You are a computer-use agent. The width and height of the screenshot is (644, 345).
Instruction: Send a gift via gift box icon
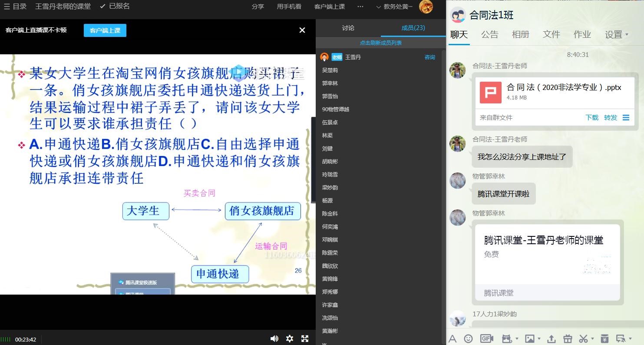click(567, 338)
